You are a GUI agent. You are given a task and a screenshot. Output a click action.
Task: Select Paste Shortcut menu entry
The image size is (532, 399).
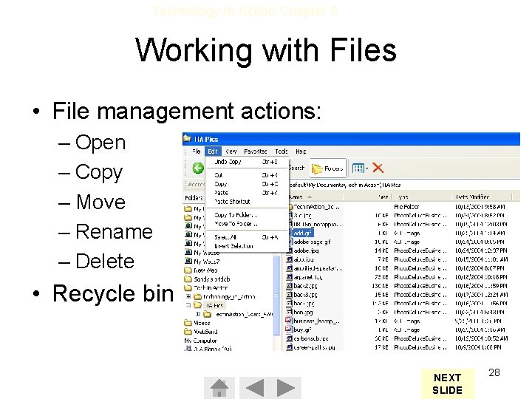(x=247, y=202)
